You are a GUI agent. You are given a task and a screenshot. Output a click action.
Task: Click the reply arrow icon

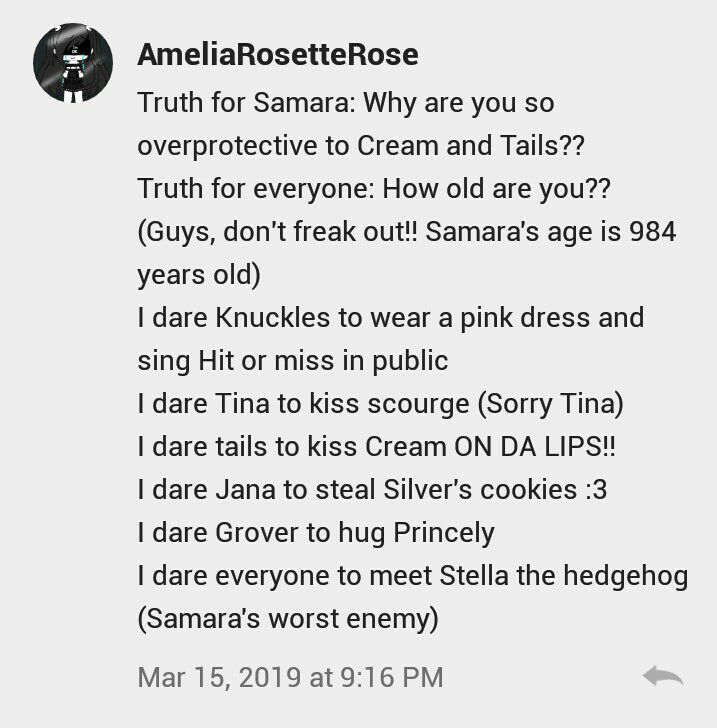[x=663, y=676]
